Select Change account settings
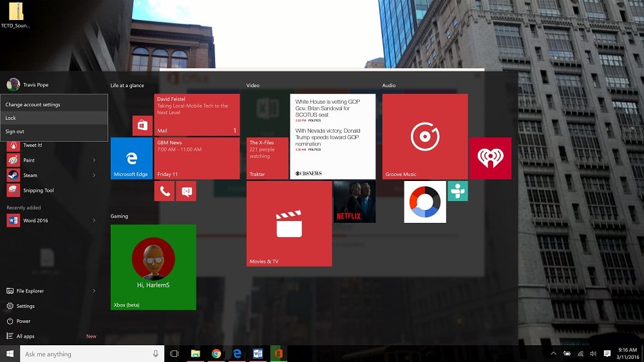644x362 pixels. tap(54, 104)
